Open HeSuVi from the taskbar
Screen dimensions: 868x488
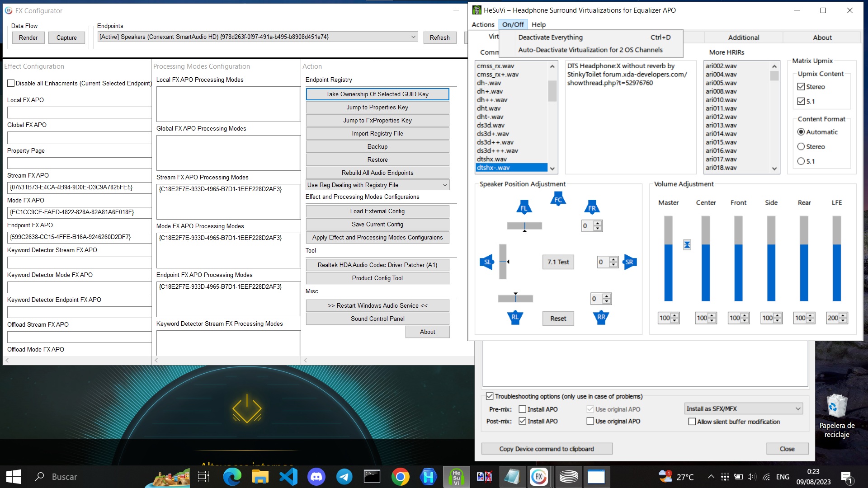457,477
